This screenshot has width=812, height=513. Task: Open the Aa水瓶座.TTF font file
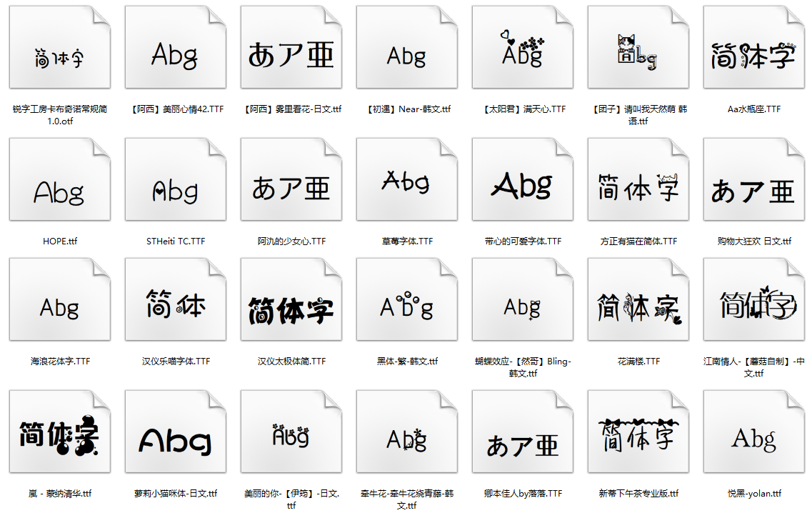(753, 49)
